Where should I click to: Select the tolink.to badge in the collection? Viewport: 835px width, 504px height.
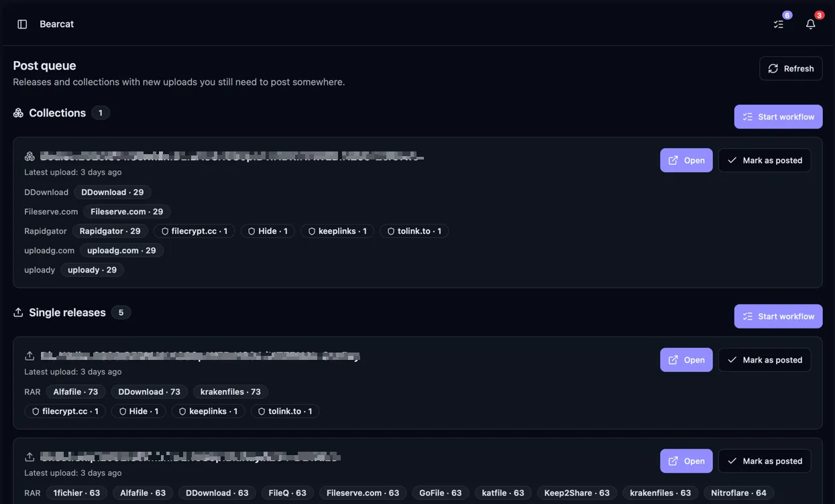pos(414,231)
